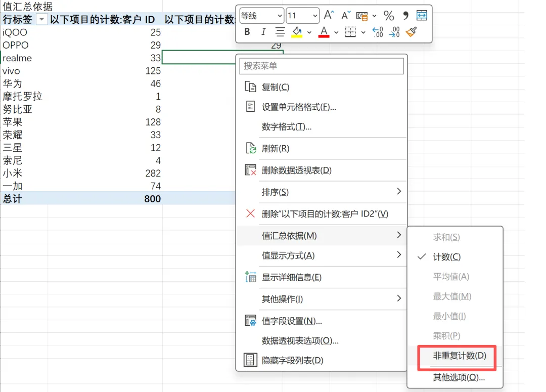Click the red X remove field icon
The width and height of the screenshot is (546, 392).
pyautogui.click(x=250, y=213)
